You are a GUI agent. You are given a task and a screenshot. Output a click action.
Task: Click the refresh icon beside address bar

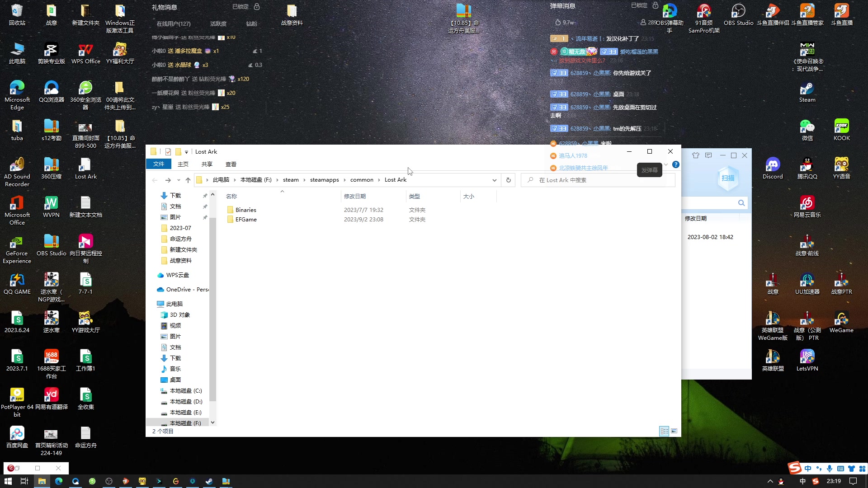click(x=509, y=180)
